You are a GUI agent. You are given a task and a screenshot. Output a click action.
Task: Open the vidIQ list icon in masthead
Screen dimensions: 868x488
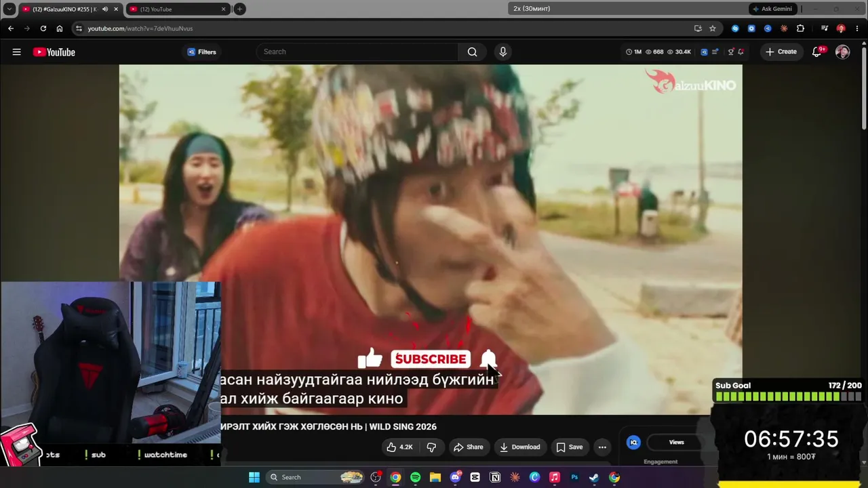coord(715,52)
